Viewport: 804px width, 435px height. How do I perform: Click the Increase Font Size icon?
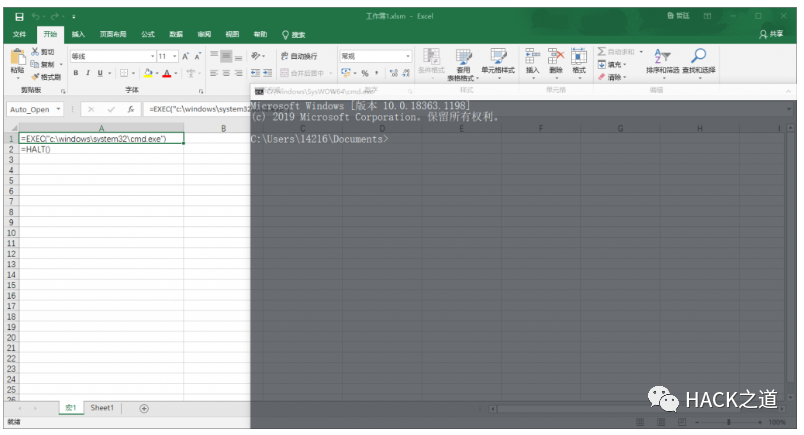186,56
